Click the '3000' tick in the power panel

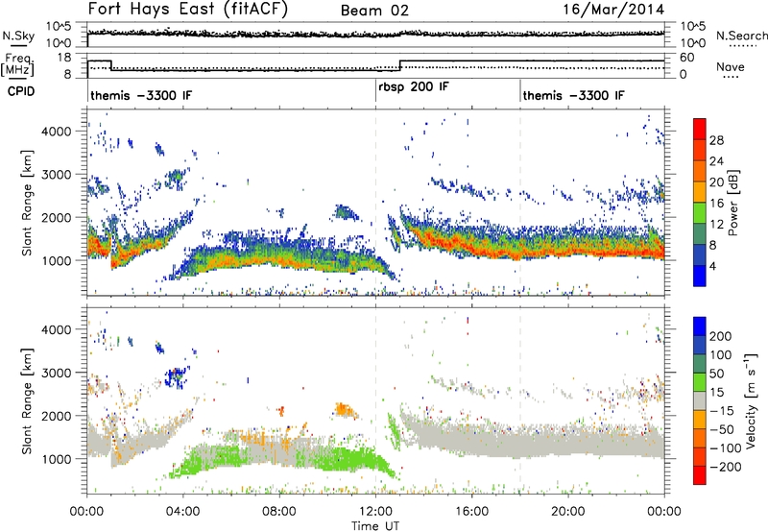[x=57, y=175]
